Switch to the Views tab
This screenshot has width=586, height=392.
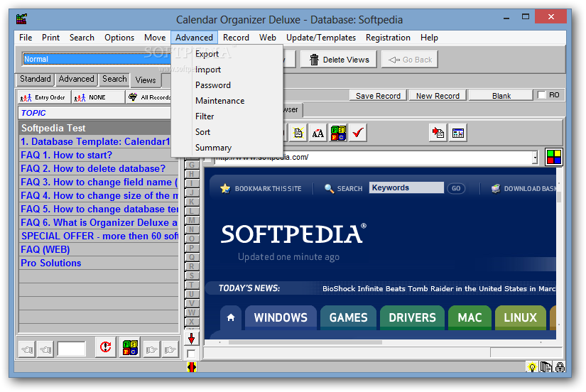click(146, 80)
